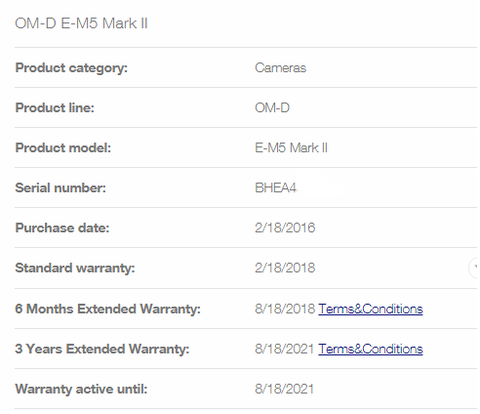Open Terms&Conditions for 6 Months Extended Warranty
The width and height of the screenshot is (480, 414).
tap(370, 309)
